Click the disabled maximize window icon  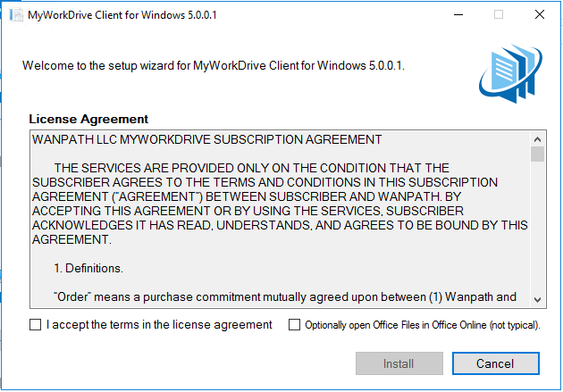[499, 14]
